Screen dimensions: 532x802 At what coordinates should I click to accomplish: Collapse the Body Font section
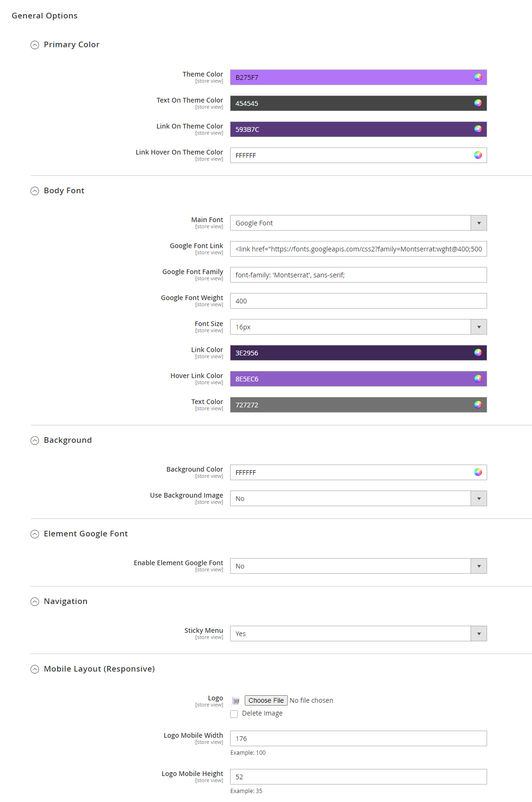point(35,191)
